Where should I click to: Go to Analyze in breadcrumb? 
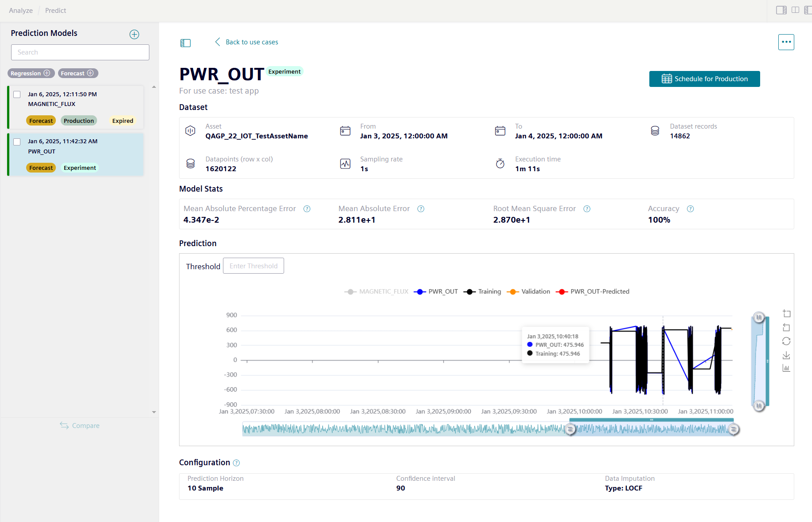pyautogui.click(x=21, y=11)
